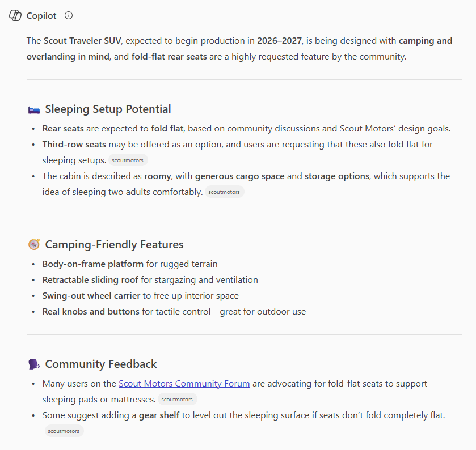Click the "Retractable sliding roof" bullet text
The width and height of the screenshot is (476, 450).
(x=90, y=280)
